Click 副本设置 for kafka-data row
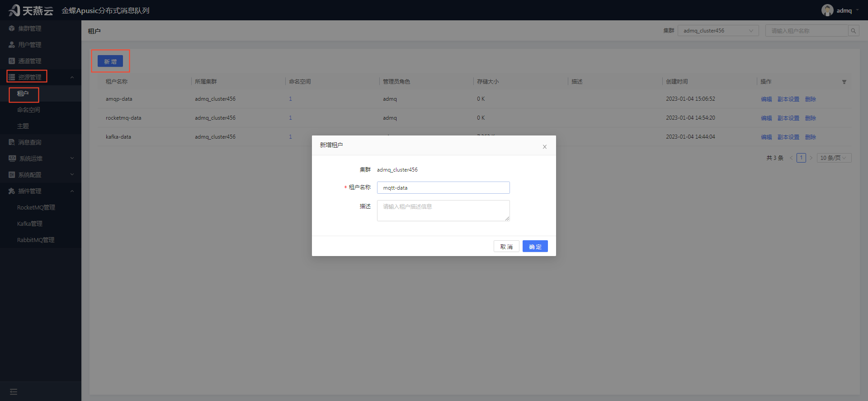Image resolution: width=868 pixels, height=401 pixels. tap(788, 137)
